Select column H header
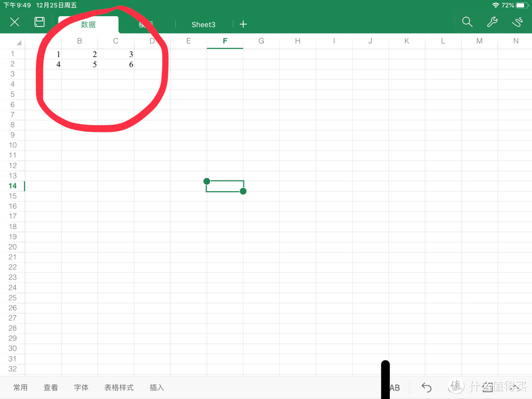Image resolution: width=532 pixels, height=399 pixels. pyautogui.click(x=298, y=41)
